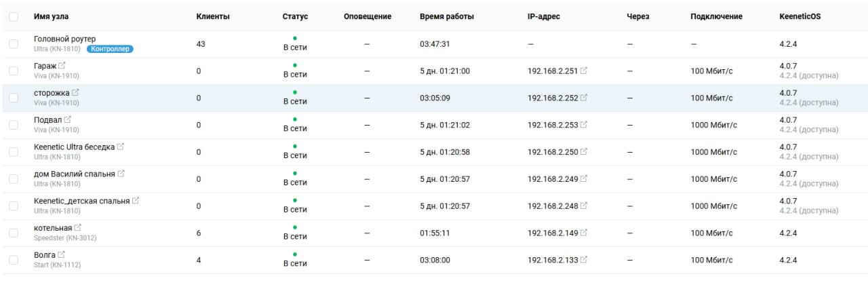The image size is (868, 287).
Task: Click the Время работы column header
Action: pos(447,16)
